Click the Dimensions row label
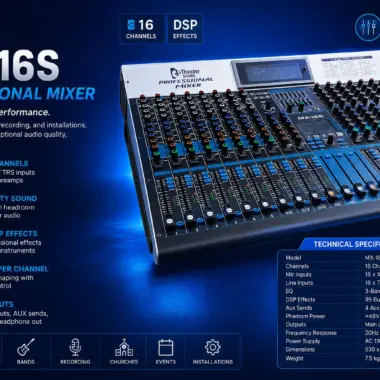 pyautogui.click(x=300, y=349)
